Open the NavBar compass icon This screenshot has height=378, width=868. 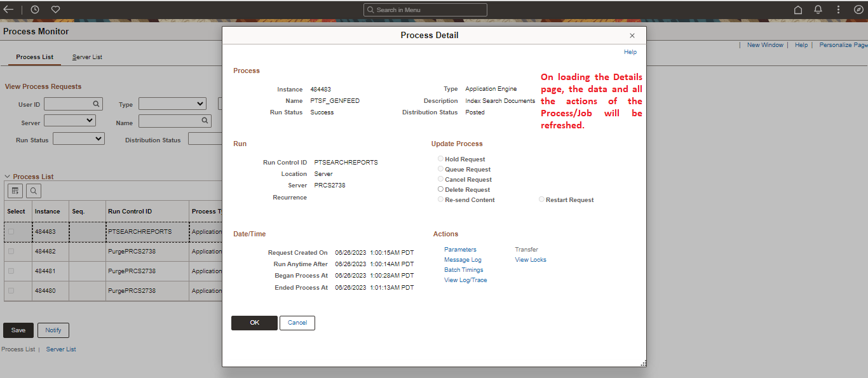[x=858, y=9]
